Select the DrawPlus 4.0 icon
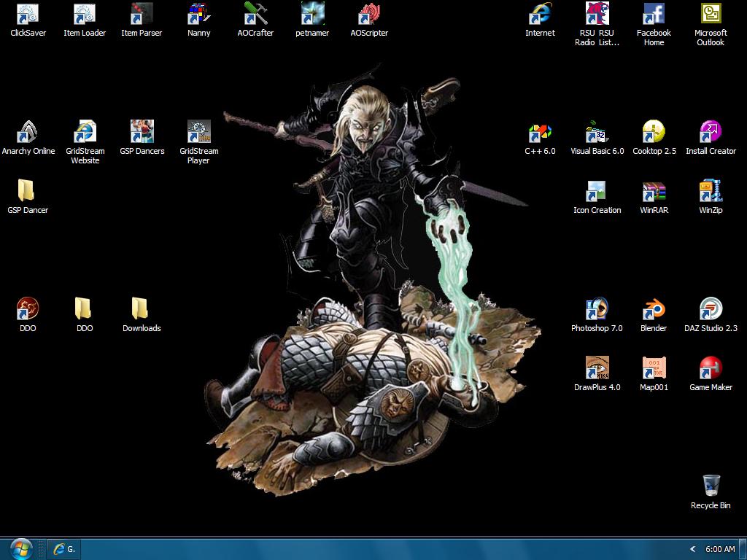Viewport: 747px width, 560px height. coord(597,368)
